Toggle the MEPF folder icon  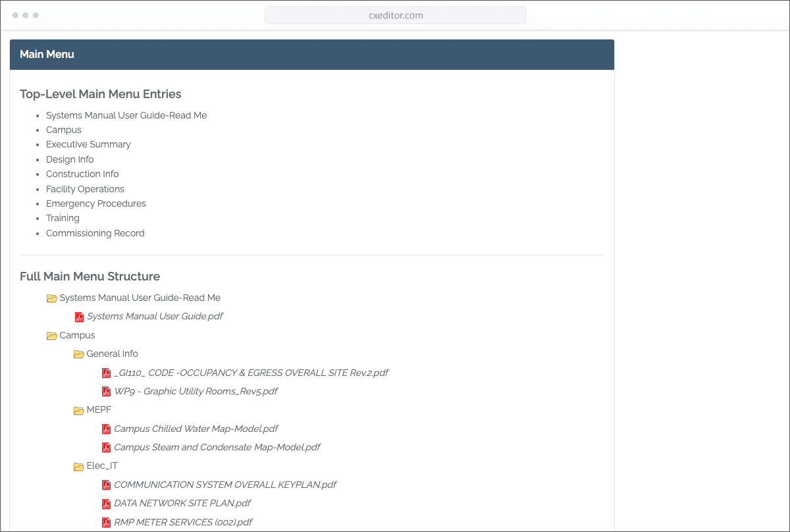pos(78,410)
